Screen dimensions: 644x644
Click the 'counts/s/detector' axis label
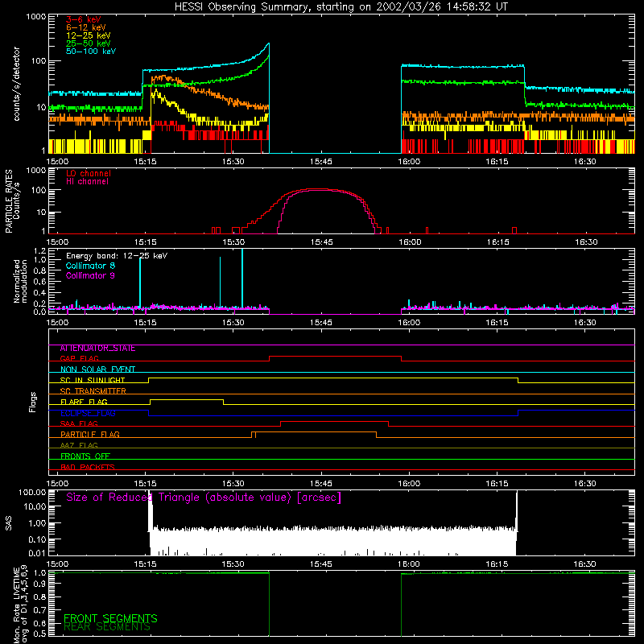16,84
